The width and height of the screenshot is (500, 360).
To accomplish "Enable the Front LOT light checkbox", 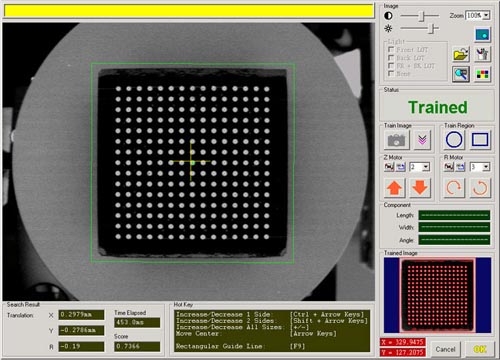I will 391,49.
